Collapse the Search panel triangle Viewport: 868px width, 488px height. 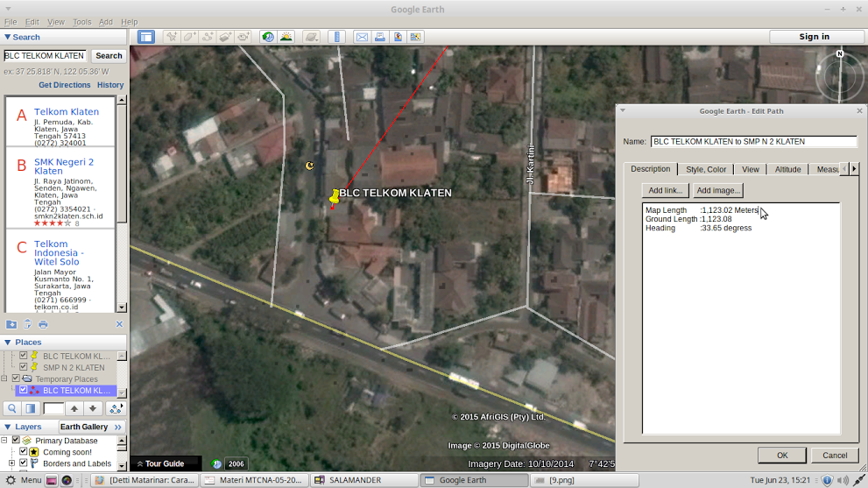click(7, 37)
